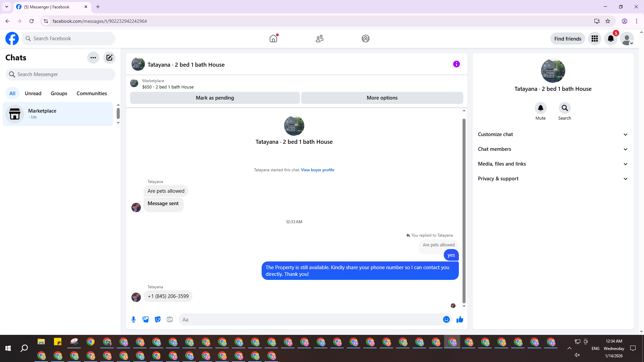Screen dimensions: 644x362
Task: Open View buyer profile link
Action: click(317, 170)
